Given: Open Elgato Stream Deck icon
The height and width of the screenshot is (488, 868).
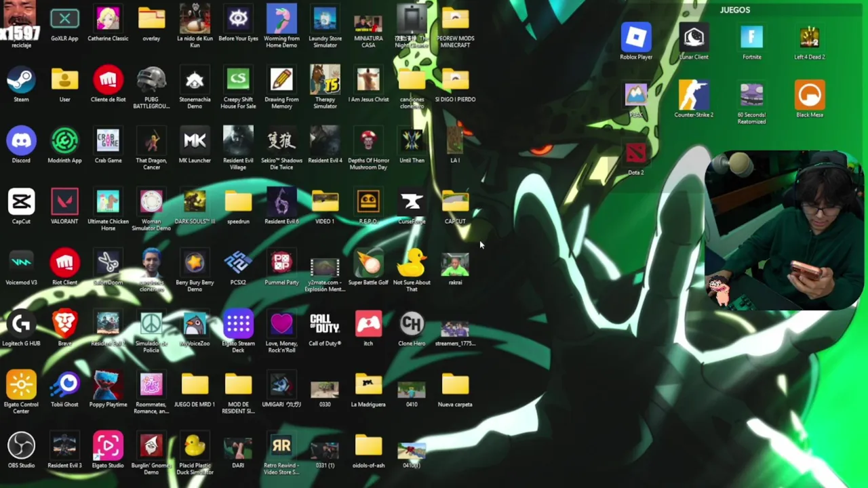Looking at the screenshot, I should 238,324.
